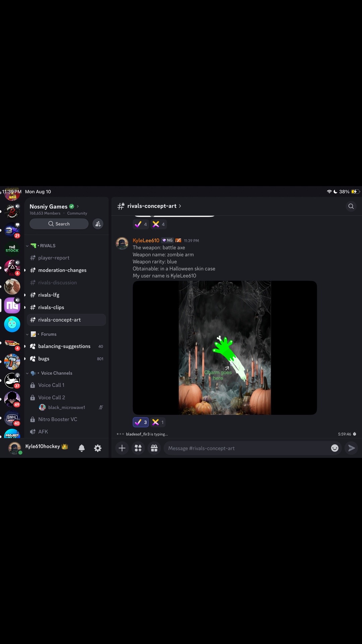Toggle X reaction with count 4
Screen dimensions: 362x644
[x=159, y=224]
